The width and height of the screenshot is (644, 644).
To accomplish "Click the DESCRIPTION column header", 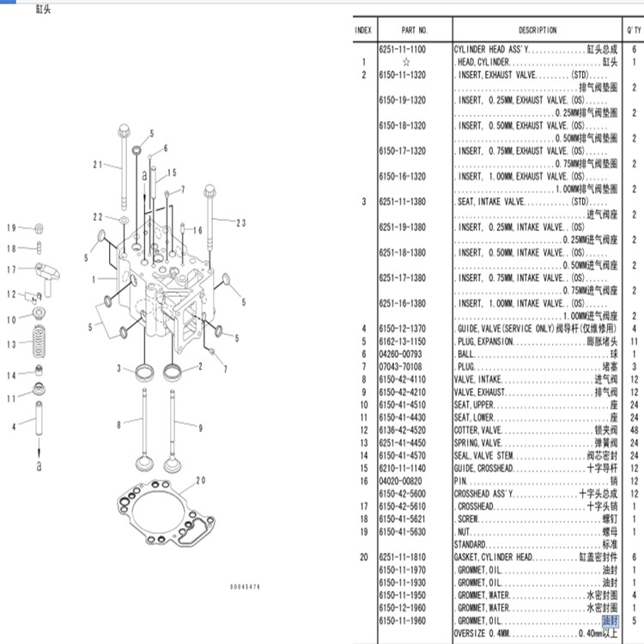I will (538, 30).
